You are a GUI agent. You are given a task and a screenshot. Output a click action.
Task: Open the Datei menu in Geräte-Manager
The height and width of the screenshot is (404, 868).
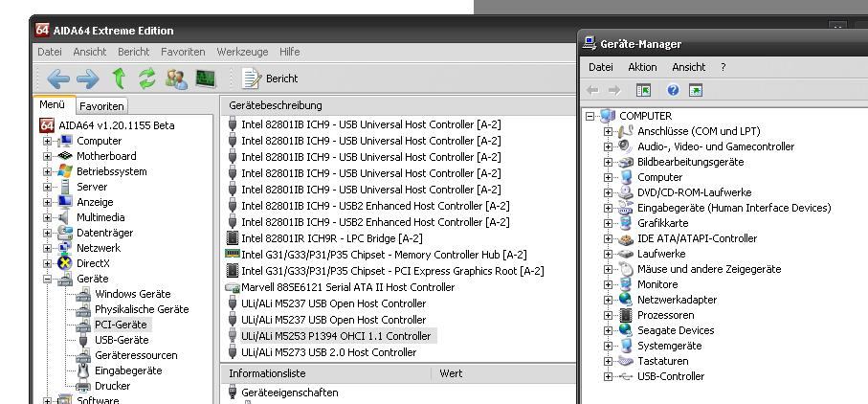pos(601,67)
